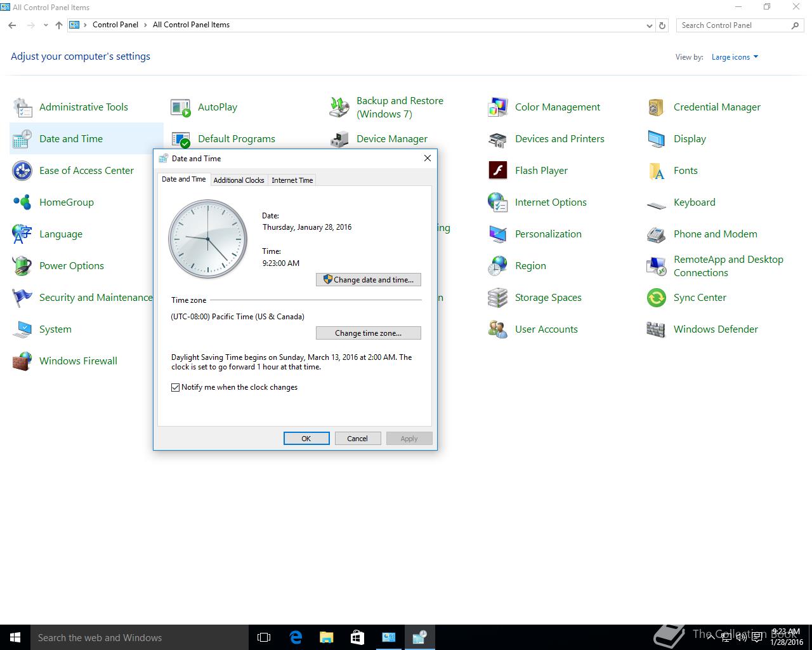This screenshot has height=650, width=812.
Task: Open the HomeGroup icon
Action: tap(22, 202)
